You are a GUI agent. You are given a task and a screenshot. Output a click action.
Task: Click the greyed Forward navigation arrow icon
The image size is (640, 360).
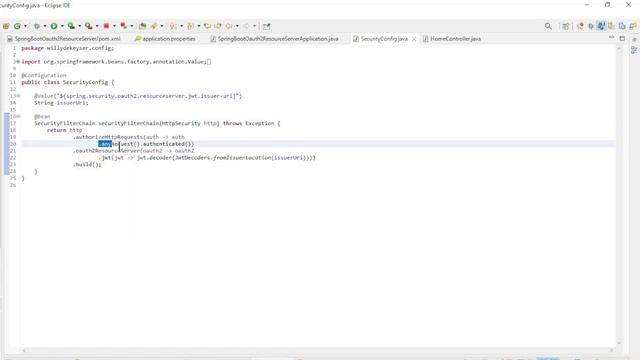[246, 26]
